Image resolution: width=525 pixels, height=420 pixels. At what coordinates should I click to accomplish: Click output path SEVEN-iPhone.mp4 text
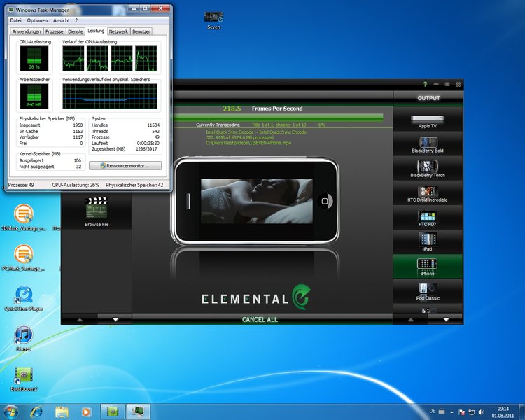248,143
